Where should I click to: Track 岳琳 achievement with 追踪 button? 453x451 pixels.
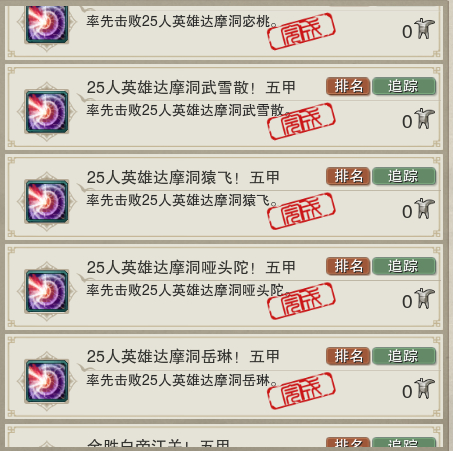click(404, 356)
